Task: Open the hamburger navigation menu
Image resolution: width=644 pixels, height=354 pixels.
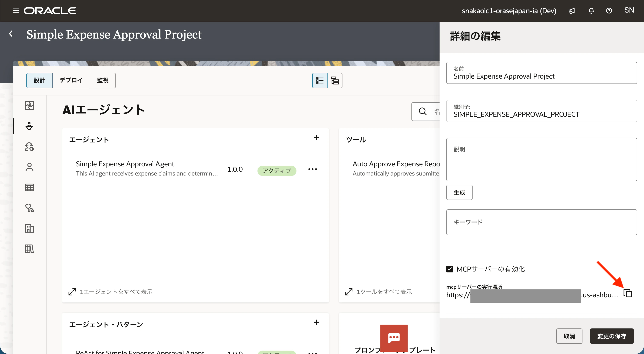Action: click(16, 11)
